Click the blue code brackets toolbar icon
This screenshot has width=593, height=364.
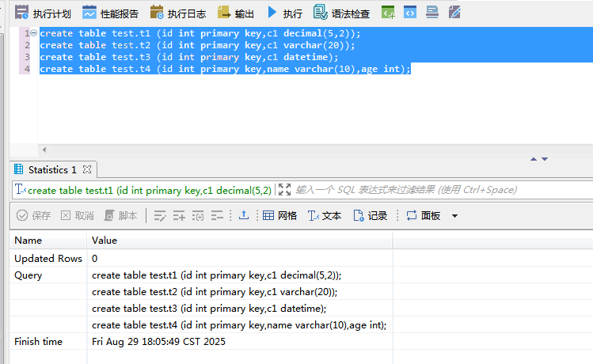pyautogui.click(x=409, y=13)
